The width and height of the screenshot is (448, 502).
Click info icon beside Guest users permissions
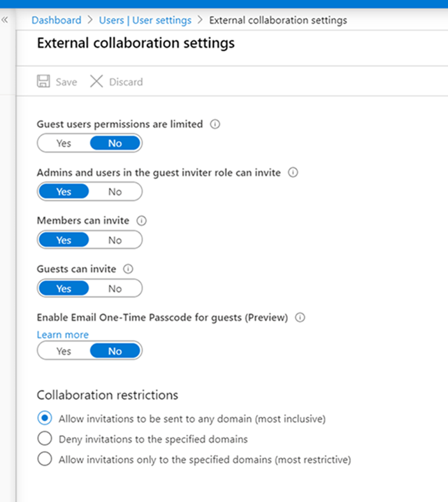[x=215, y=124]
